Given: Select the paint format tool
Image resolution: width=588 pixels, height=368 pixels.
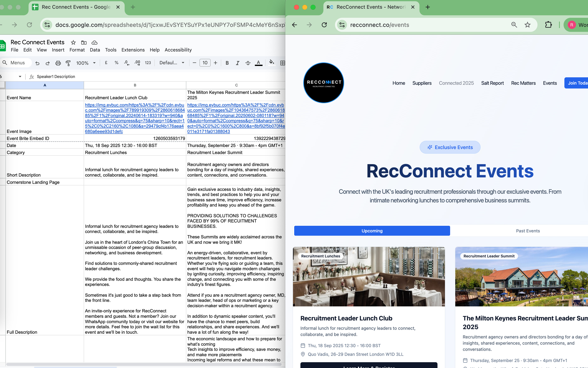Looking at the screenshot, I should point(68,63).
